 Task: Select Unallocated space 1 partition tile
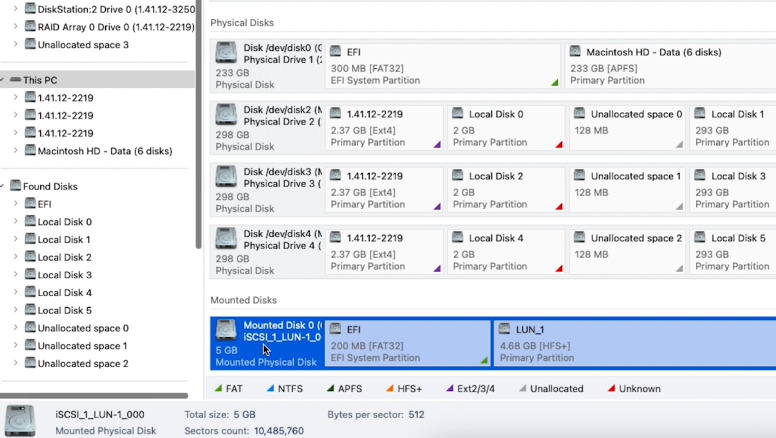[x=627, y=190]
